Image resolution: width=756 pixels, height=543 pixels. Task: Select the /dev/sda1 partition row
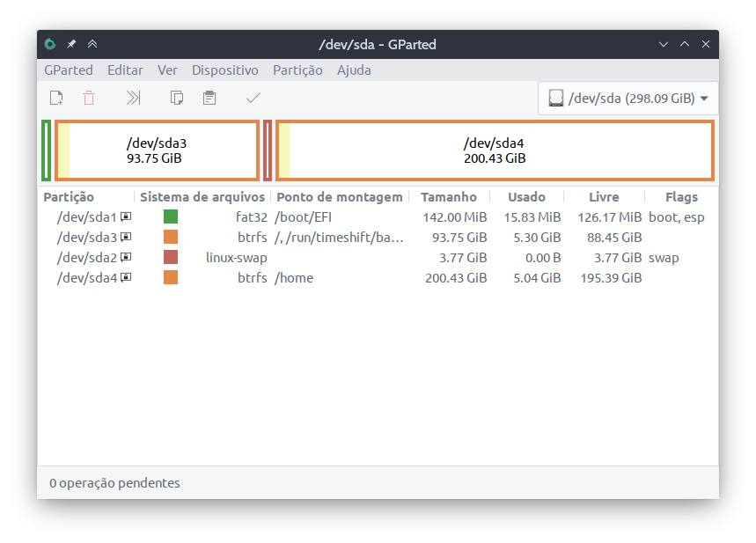378,217
